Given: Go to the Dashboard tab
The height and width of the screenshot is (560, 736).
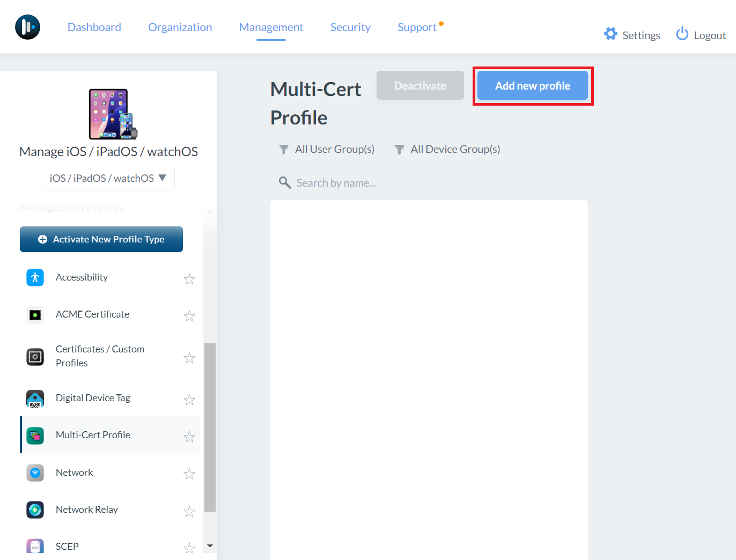Looking at the screenshot, I should click(x=94, y=27).
